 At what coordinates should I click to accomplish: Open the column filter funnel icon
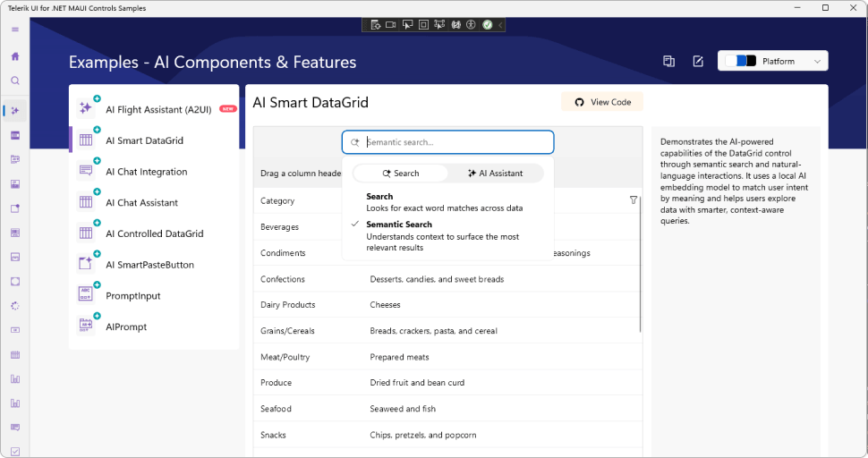pos(634,200)
